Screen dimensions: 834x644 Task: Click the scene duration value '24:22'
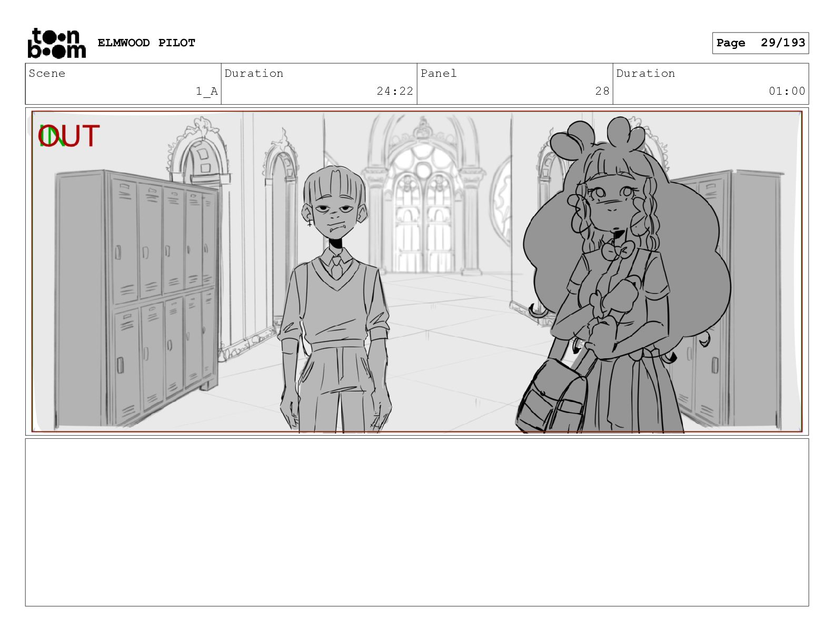coord(395,91)
